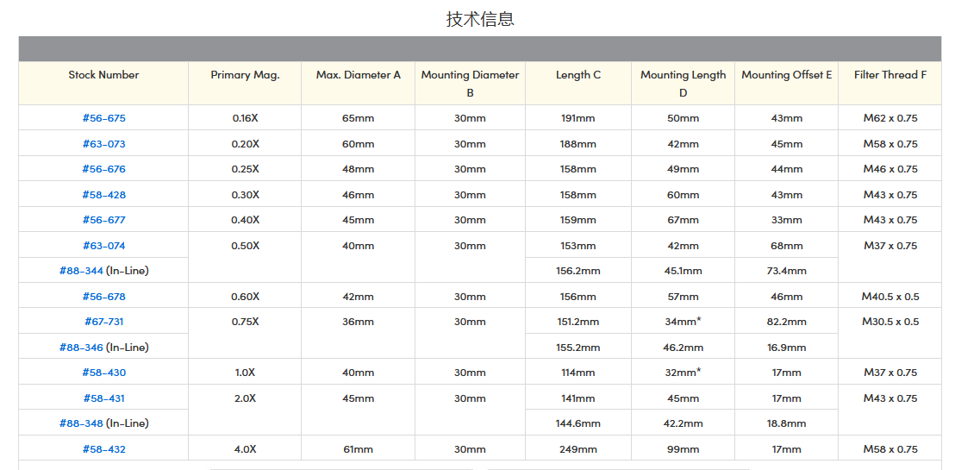This screenshot has height=470, width=980.
Task: Go to product #67-731
Action: pyautogui.click(x=103, y=322)
